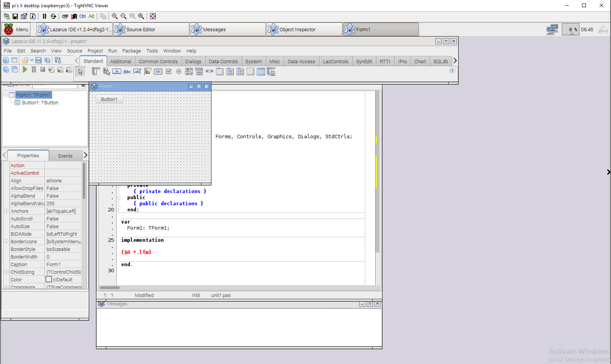Click the Open file folder icon
The height and width of the screenshot is (364, 611).
[25, 60]
